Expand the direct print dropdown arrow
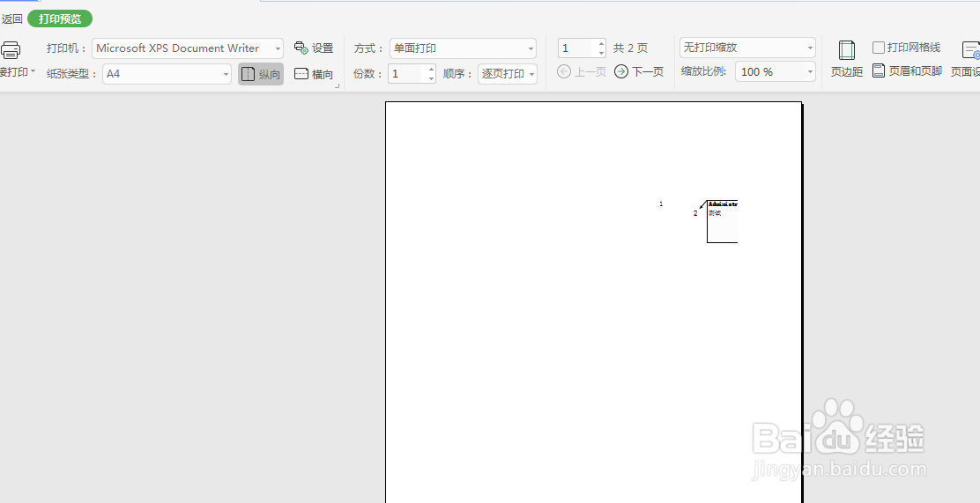The width and height of the screenshot is (980, 503). 33,72
